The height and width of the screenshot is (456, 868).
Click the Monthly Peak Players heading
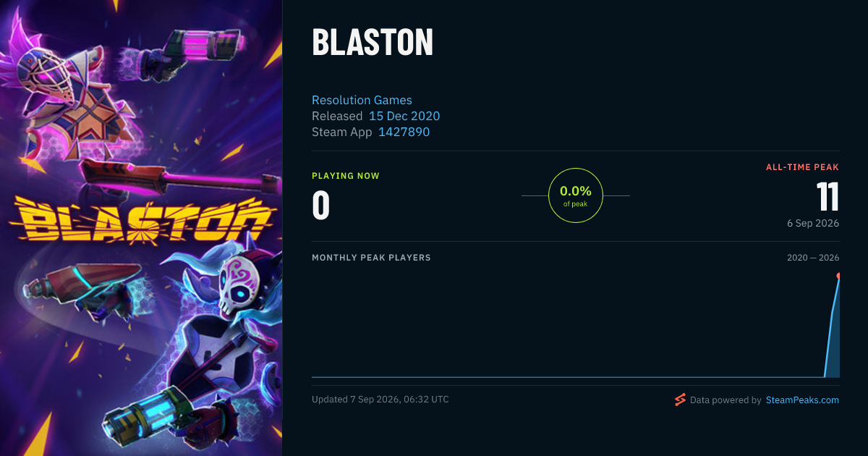tap(371, 258)
